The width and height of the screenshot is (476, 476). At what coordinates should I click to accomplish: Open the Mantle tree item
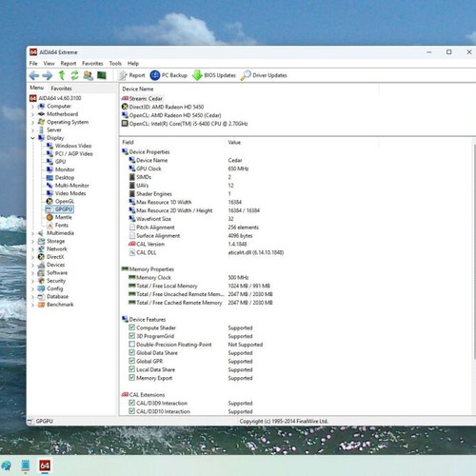tap(59, 217)
